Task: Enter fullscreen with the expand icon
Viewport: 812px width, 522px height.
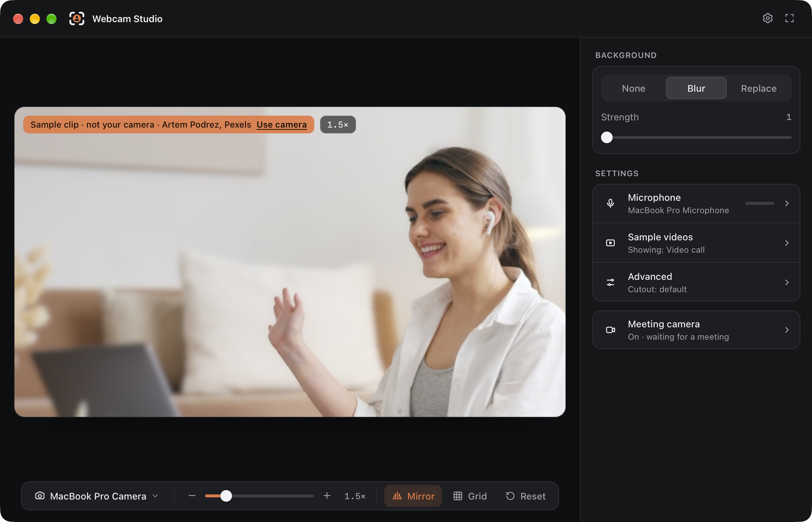Action: 789,18
